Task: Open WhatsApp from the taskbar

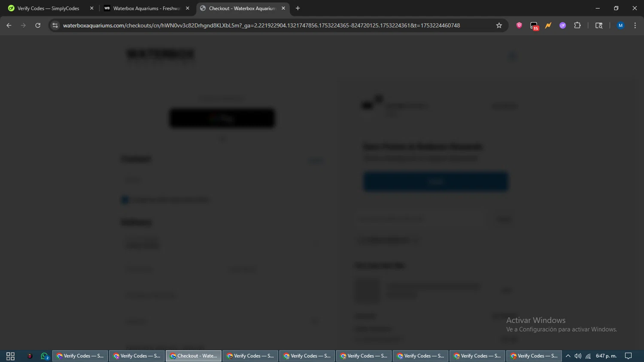Action: pyautogui.click(x=44, y=356)
